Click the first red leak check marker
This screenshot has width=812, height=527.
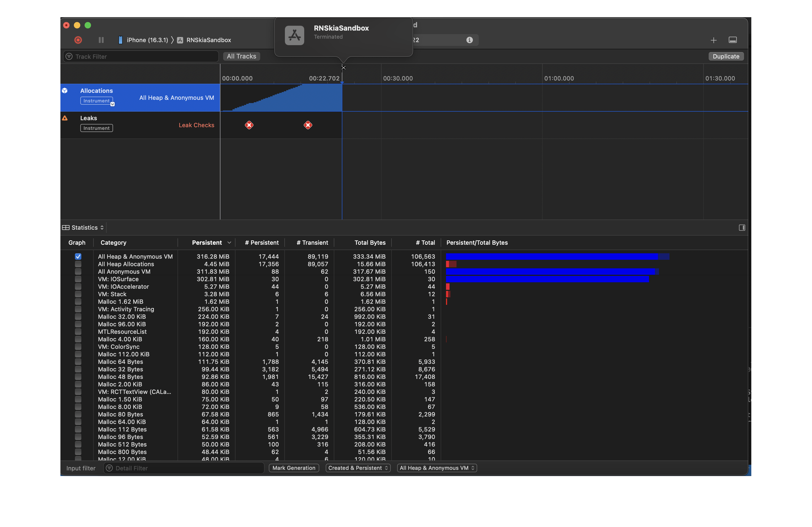click(249, 125)
